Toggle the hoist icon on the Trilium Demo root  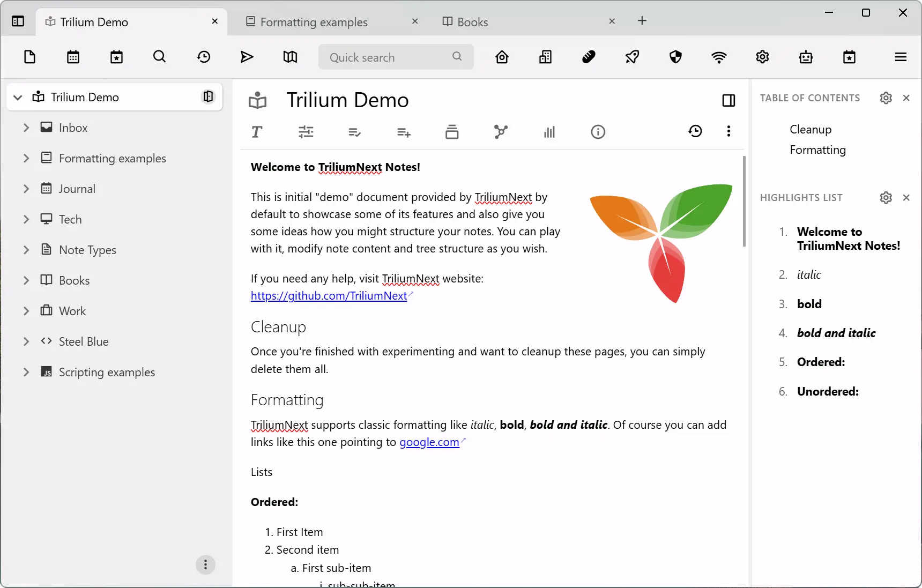click(x=208, y=96)
